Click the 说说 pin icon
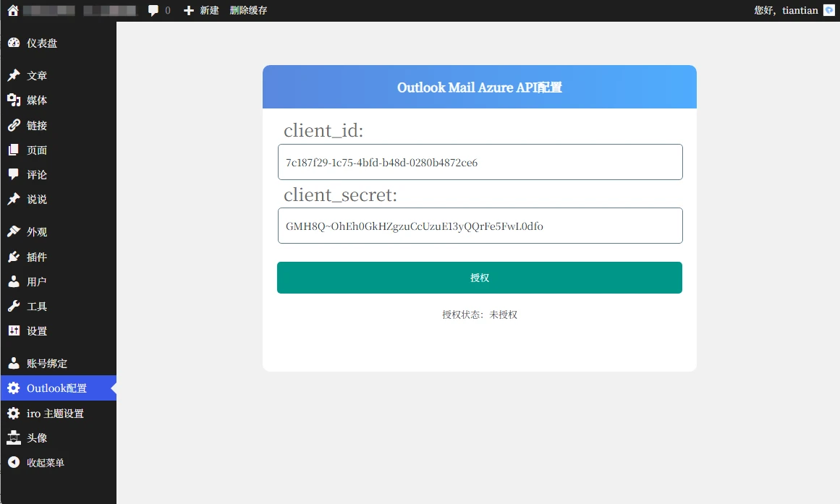The width and height of the screenshot is (840, 504). point(14,200)
